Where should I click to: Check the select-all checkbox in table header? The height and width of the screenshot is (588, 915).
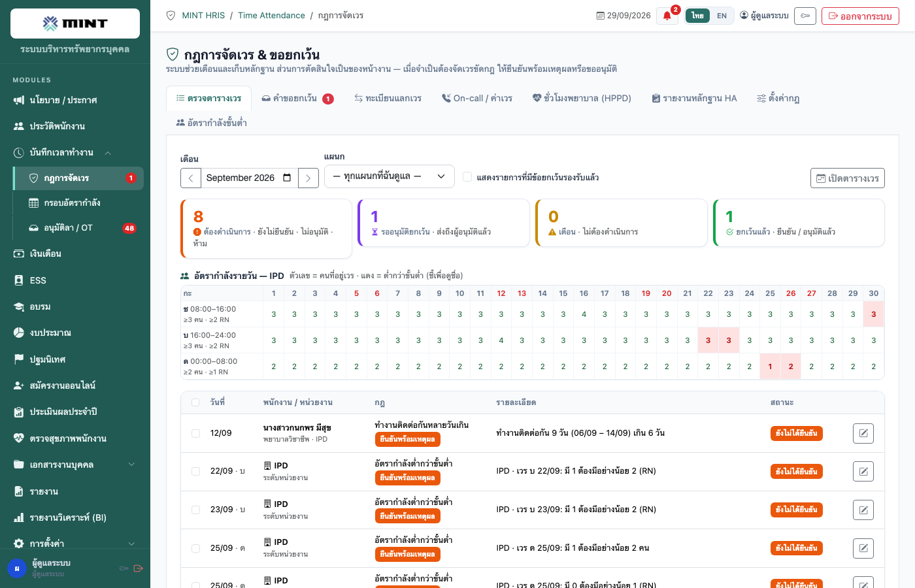195,402
